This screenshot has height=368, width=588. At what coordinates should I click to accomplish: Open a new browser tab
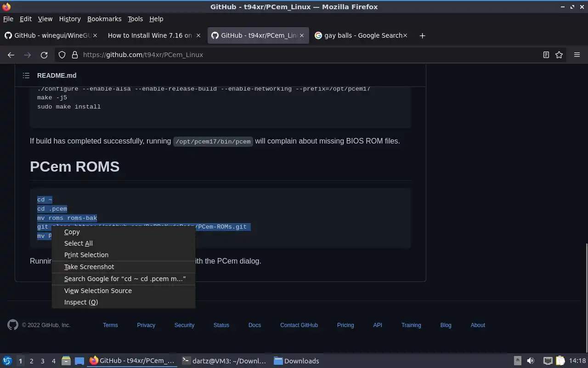click(x=422, y=35)
